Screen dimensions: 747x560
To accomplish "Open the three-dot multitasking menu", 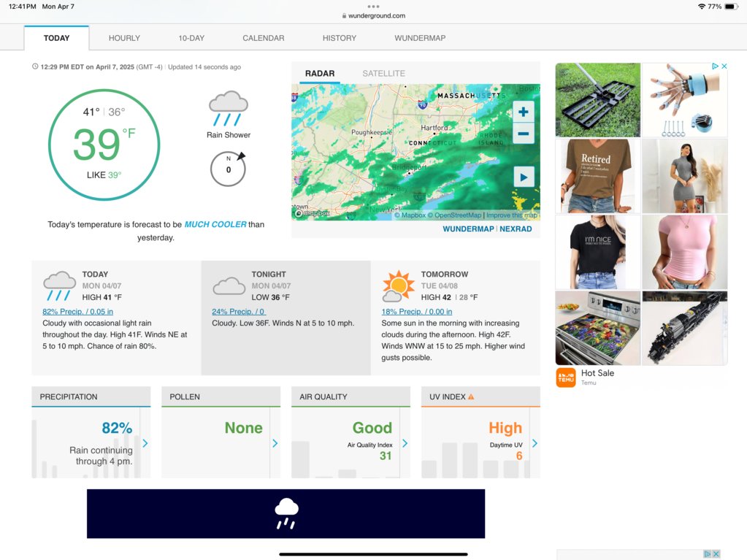I will pyautogui.click(x=374, y=6).
